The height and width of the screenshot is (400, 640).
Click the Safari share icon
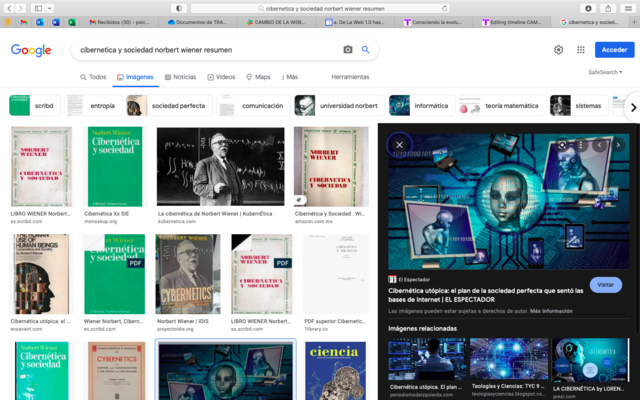[608, 8]
